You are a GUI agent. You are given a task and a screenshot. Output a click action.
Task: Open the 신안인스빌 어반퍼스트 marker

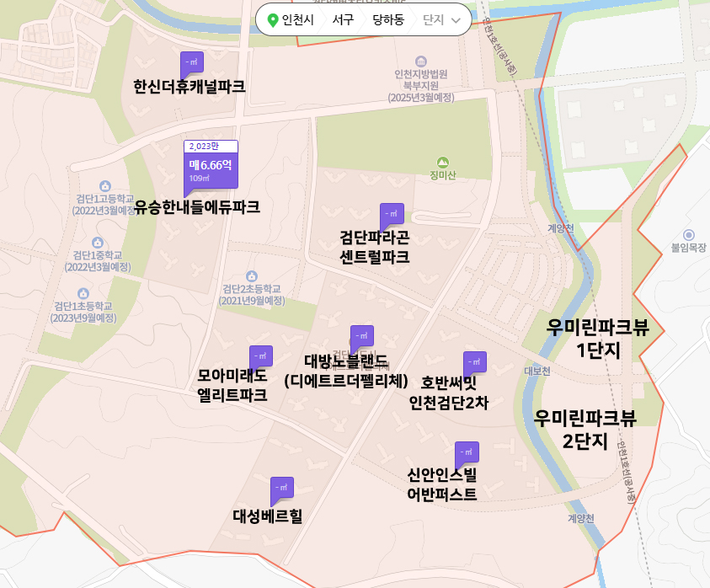click(467, 453)
